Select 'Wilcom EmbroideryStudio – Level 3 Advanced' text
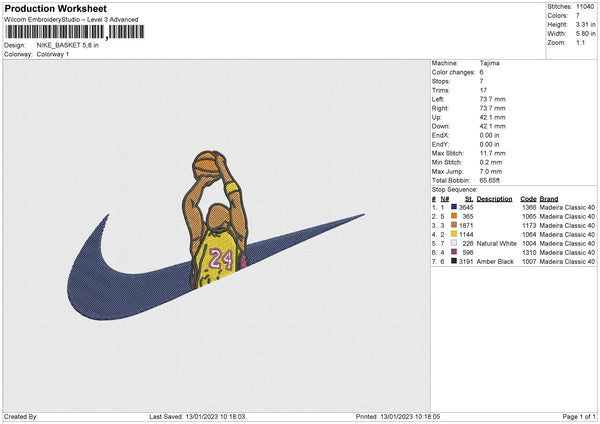Viewport: 600px width, 424px height. click(x=71, y=20)
